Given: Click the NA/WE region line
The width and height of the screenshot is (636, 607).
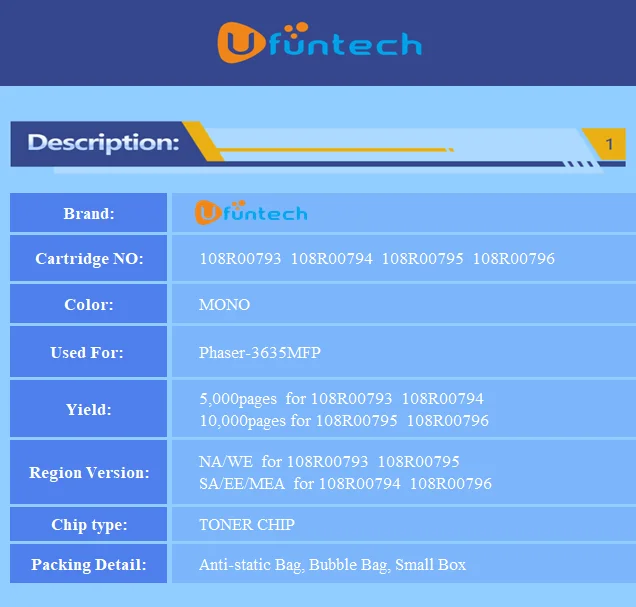Looking at the screenshot, I should click(329, 462).
